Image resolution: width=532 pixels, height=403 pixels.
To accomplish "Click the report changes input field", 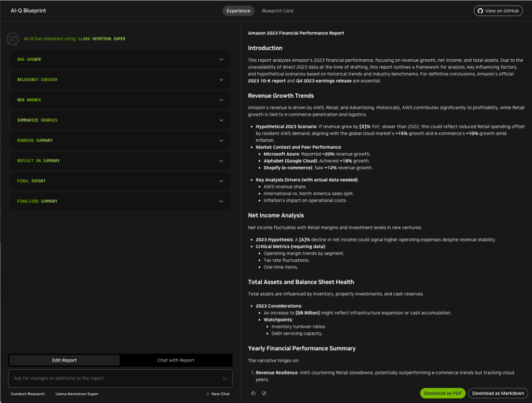I will 114,379.
